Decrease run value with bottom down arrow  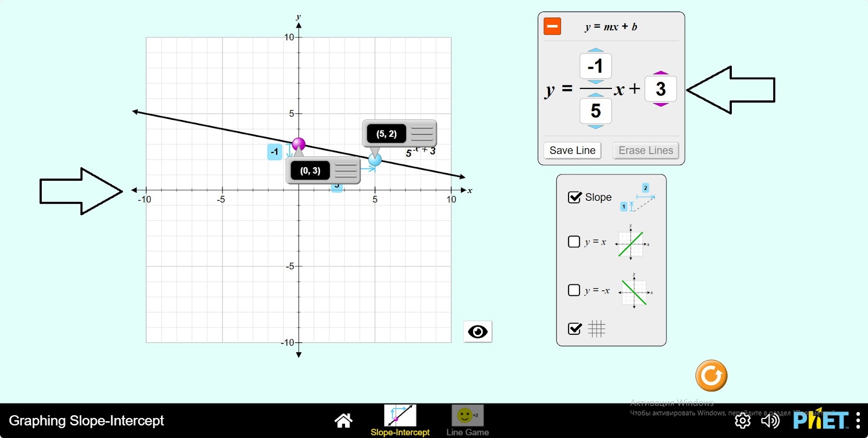pyautogui.click(x=596, y=127)
